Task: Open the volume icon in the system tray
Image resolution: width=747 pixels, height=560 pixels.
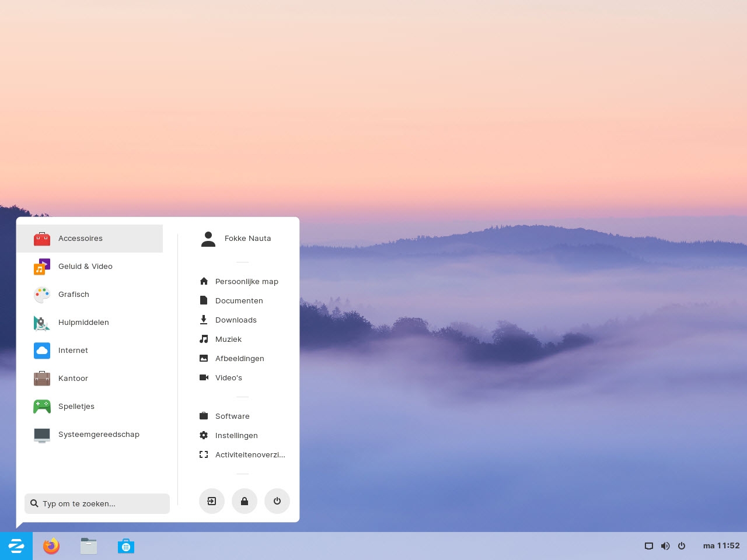Action: tap(665, 546)
